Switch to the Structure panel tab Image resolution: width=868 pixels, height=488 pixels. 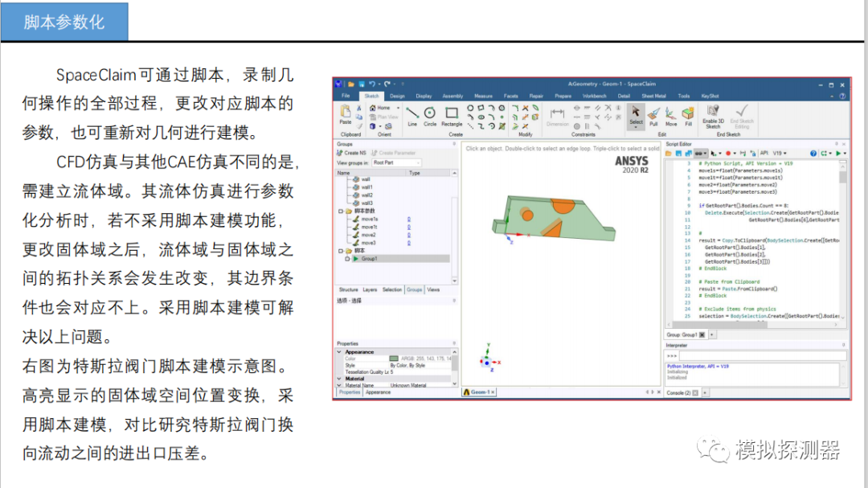[348, 289]
